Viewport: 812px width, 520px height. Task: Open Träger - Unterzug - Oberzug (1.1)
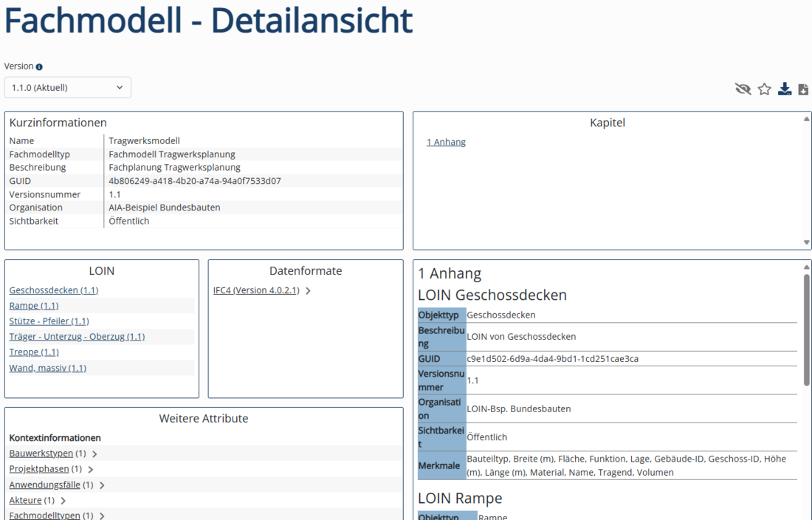pyautogui.click(x=78, y=337)
